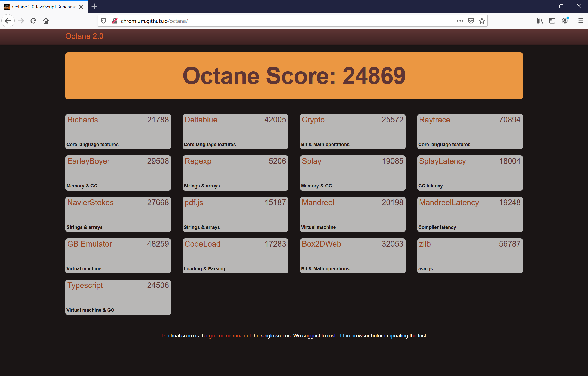Image resolution: width=588 pixels, height=376 pixels.
Task: Click the Compiler latency label
Action: click(x=437, y=227)
